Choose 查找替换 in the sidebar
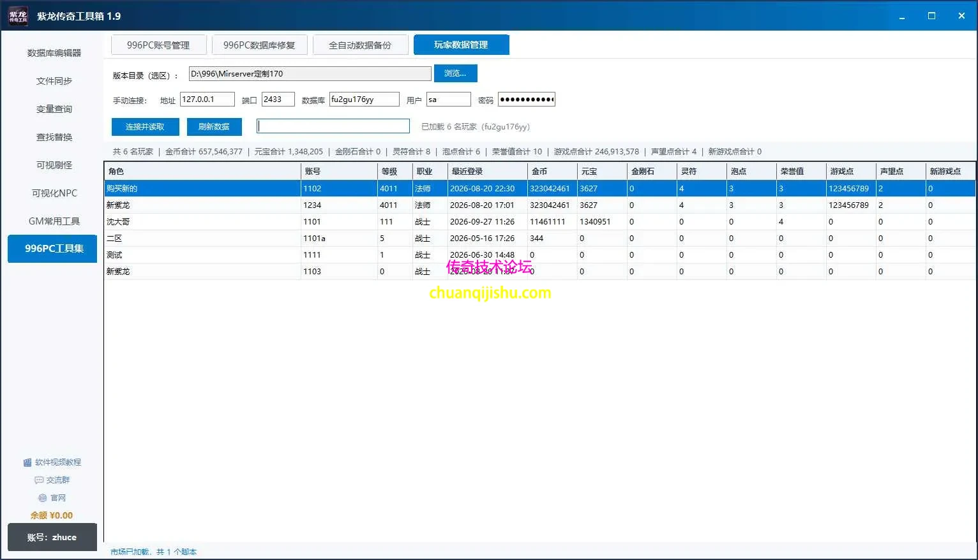 (54, 137)
